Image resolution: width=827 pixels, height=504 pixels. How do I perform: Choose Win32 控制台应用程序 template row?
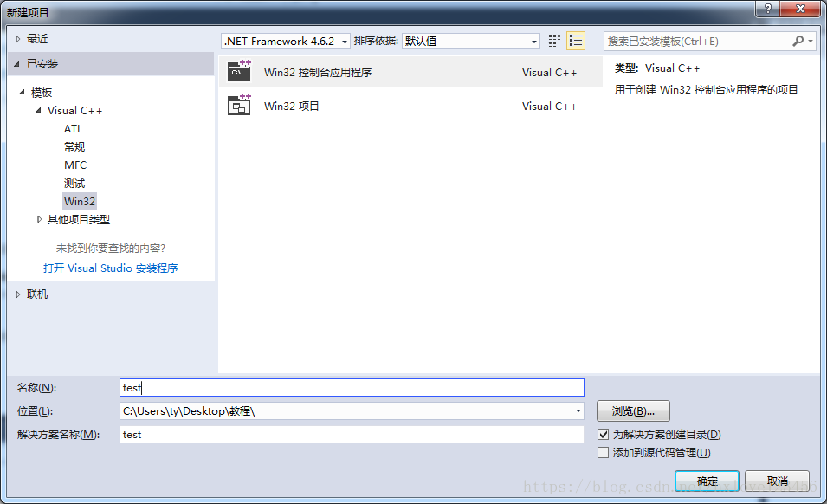pyautogui.click(x=410, y=72)
